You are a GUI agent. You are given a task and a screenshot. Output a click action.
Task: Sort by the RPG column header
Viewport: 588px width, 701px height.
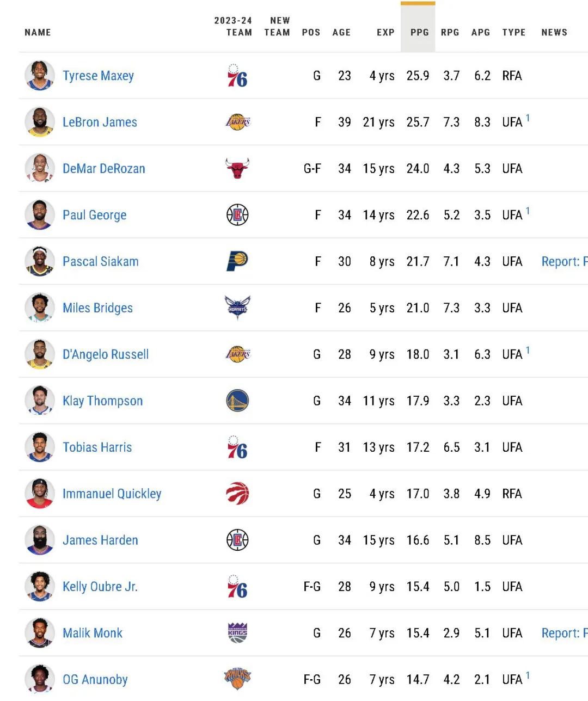click(x=450, y=33)
